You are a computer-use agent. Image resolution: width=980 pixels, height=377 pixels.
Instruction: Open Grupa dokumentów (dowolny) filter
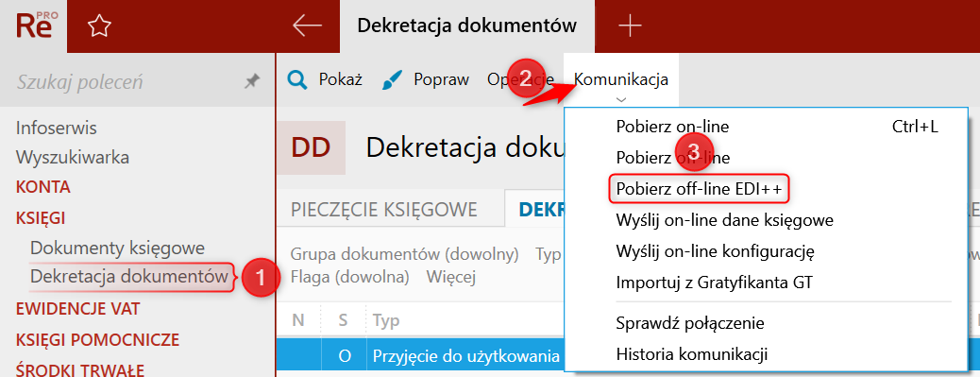pyautogui.click(x=405, y=255)
